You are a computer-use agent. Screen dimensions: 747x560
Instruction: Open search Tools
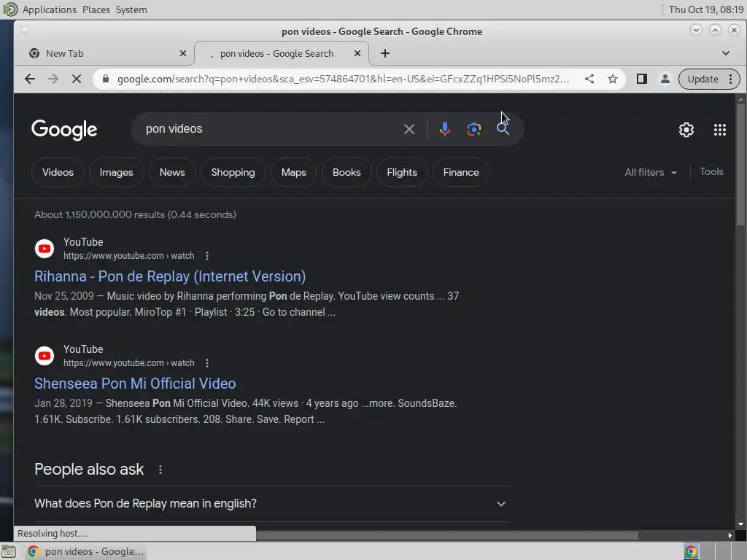click(711, 172)
